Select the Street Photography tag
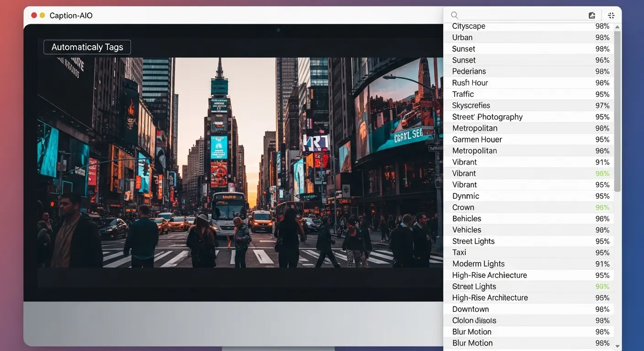Image resolution: width=644 pixels, height=351 pixels. click(487, 117)
